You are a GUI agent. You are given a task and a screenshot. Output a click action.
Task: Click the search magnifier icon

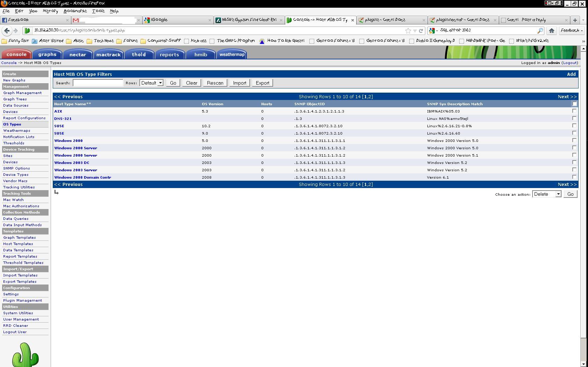[540, 31]
